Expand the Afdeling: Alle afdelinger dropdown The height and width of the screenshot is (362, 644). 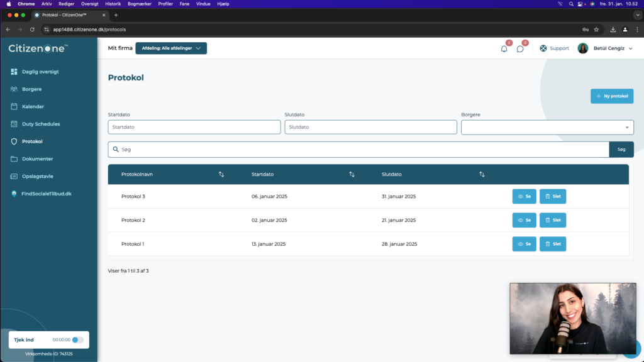click(x=171, y=48)
